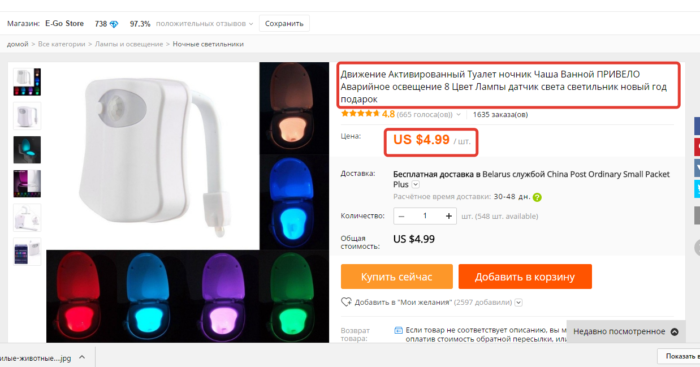The height and width of the screenshot is (367, 700).
Task: Click the return policy icon
Action: (x=398, y=330)
